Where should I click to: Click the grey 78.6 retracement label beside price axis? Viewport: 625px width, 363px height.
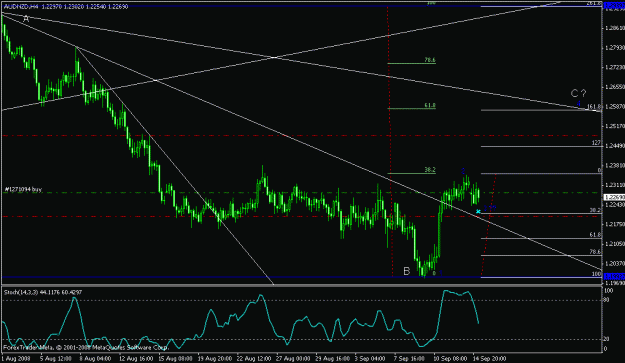coord(595,252)
